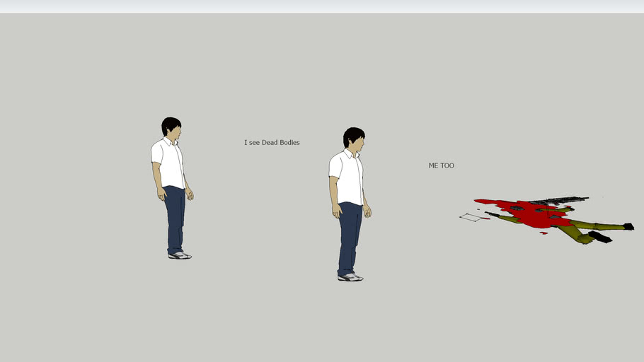Select the white rectangle outline on ground
This screenshot has height=362, width=644.
(x=470, y=217)
